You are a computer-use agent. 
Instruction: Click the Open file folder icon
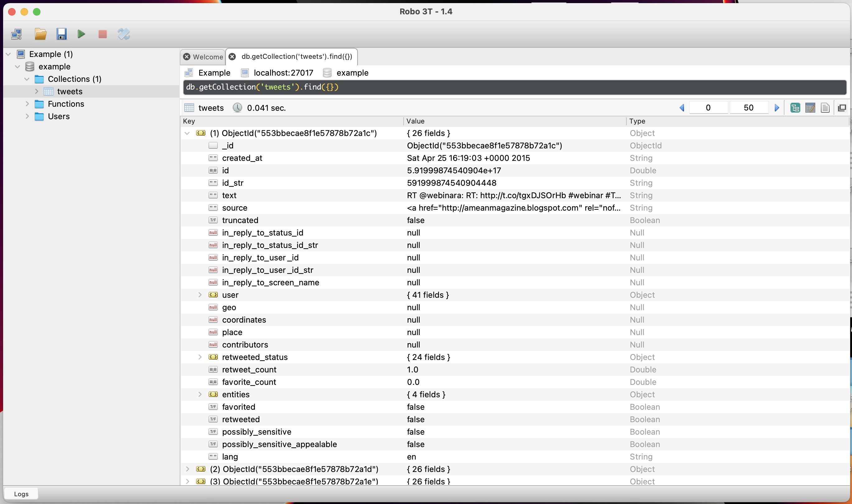coord(40,34)
